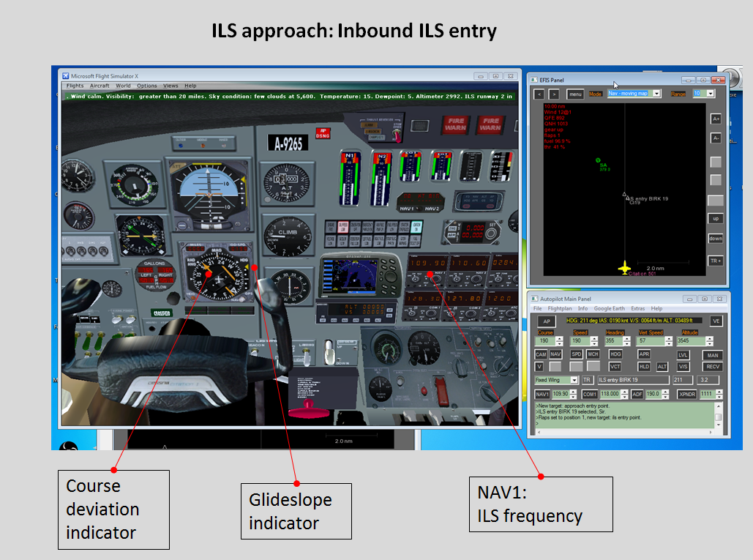The height and width of the screenshot is (560, 753).
Task: Click the EFIS next page arrow button
Action: tap(554, 94)
